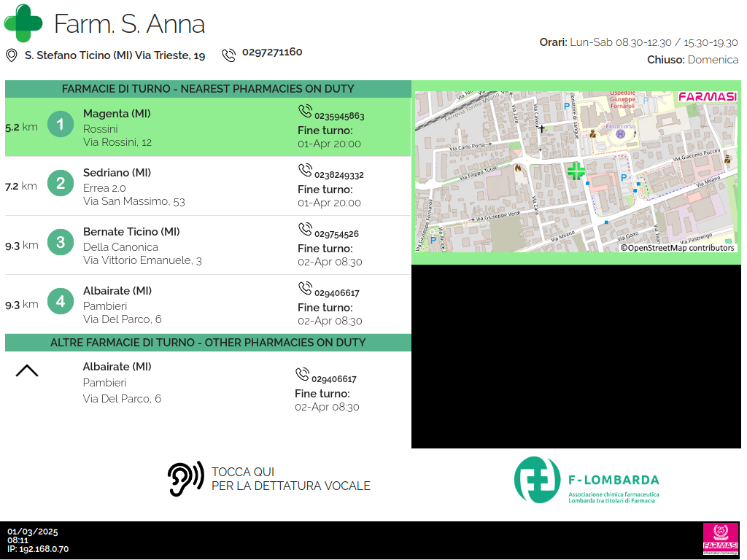Collapse other pharmacies with up chevron
The width and height of the screenshot is (747, 560).
click(x=27, y=371)
